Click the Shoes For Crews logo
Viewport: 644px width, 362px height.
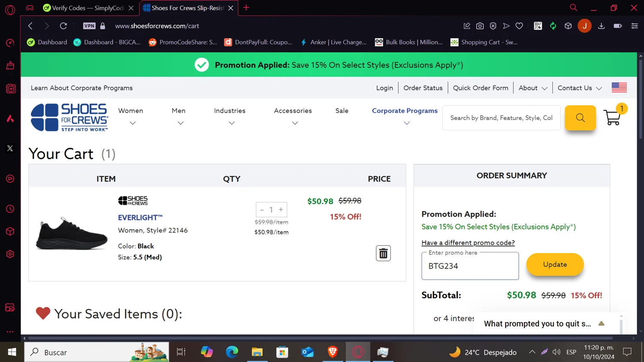pyautogui.click(x=70, y=117)
